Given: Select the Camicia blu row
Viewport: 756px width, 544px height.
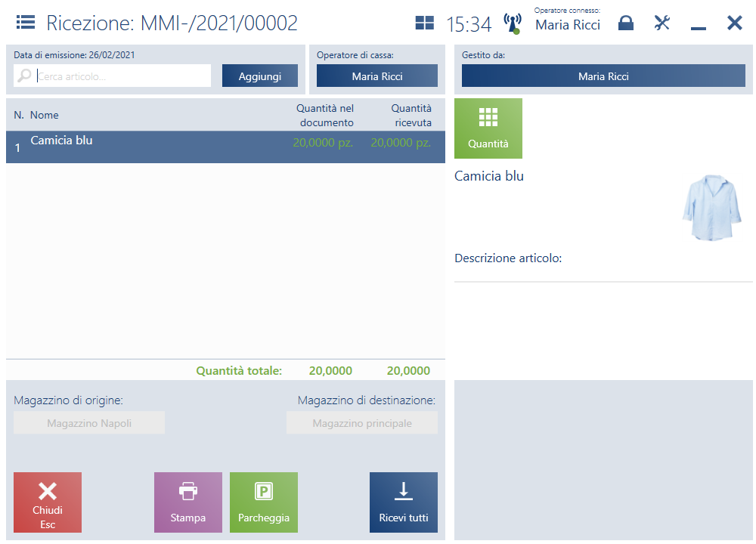Looking at the screenshot, I should 225,147.
